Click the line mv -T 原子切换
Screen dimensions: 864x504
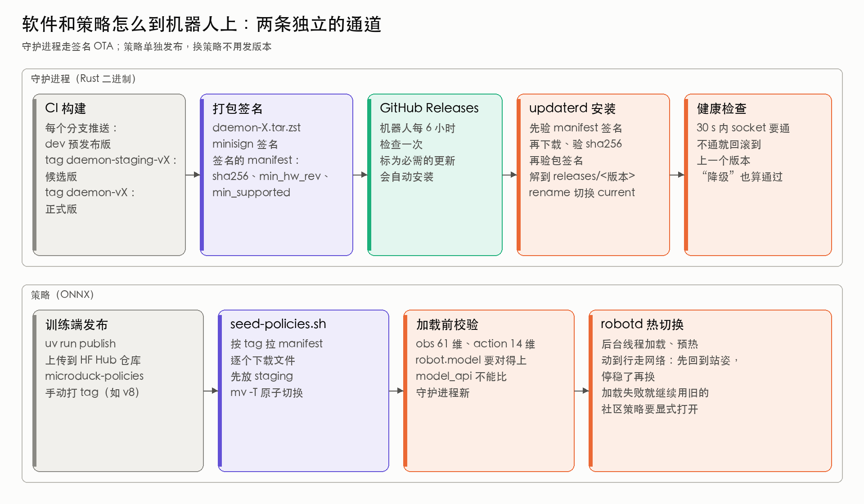pyautogui.click(x=266, y=392)
